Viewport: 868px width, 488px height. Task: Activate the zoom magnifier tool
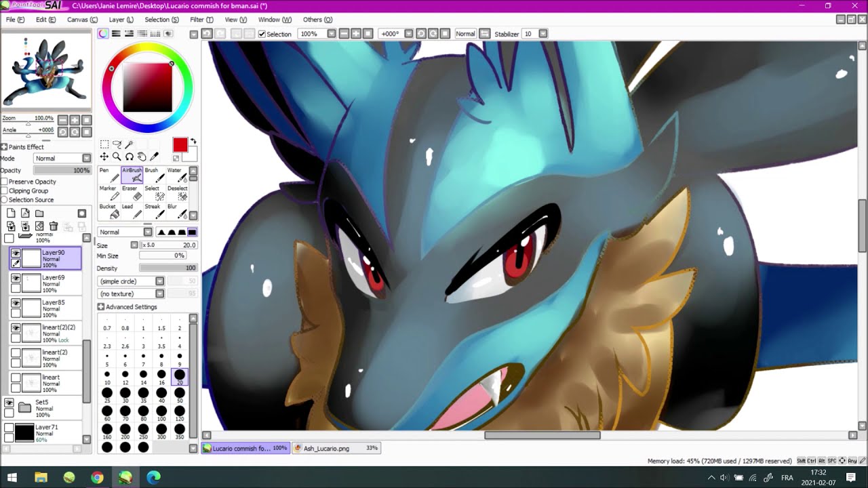(x=117, y=157)
